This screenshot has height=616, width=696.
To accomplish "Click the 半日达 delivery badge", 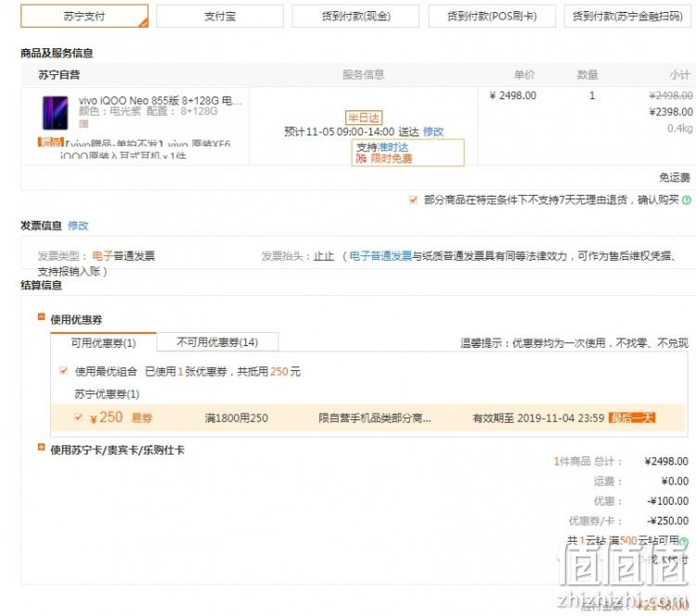I will [364, 118].
